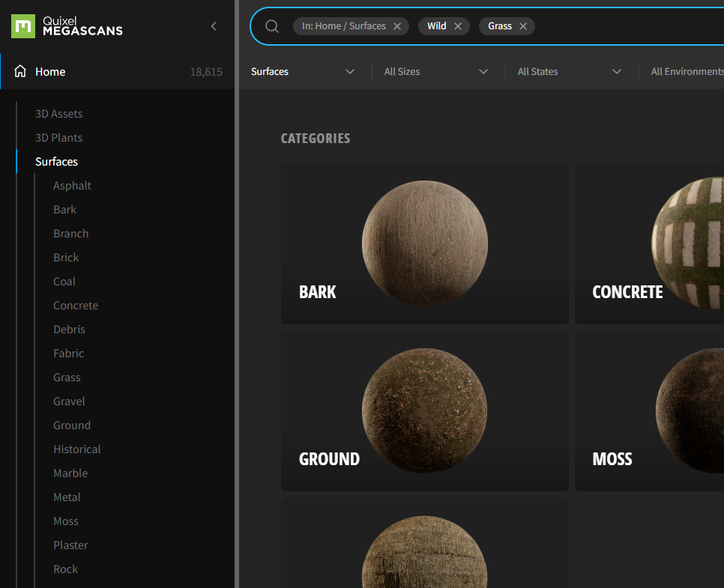The width and height of the screenshot is (724, 588).
Task: Select the Asphalt subcategory
Action: tap(72, 186)
